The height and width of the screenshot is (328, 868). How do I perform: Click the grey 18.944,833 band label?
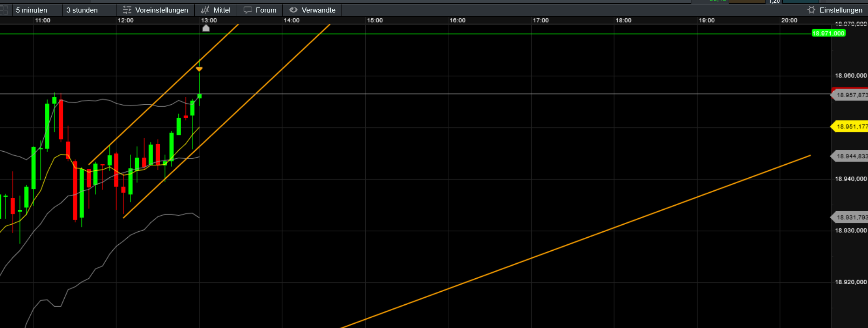point(850,156)
